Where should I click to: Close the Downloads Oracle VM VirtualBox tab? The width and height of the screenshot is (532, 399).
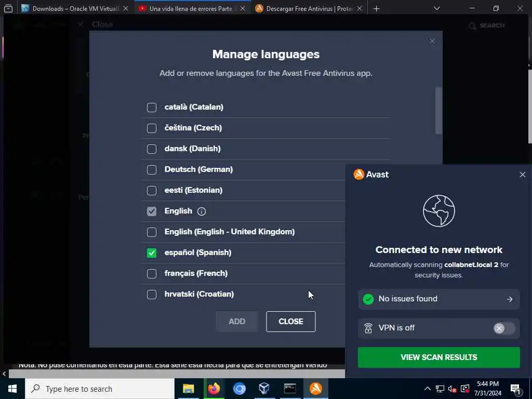pyautogui.click(x=126, y=8)
